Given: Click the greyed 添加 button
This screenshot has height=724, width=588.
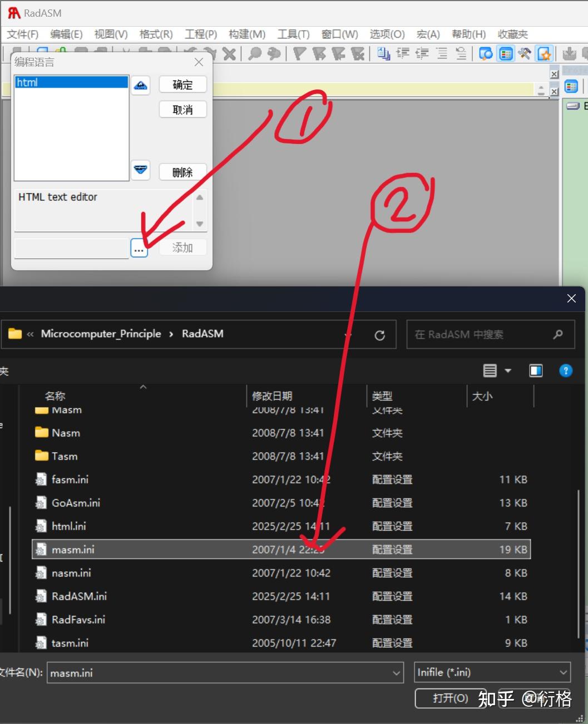Looking at the screenshot, I should click(x=182, y=247).
